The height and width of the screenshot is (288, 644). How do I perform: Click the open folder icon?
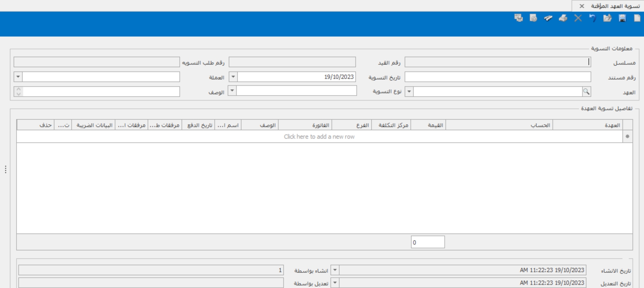(x=607, y=18)
